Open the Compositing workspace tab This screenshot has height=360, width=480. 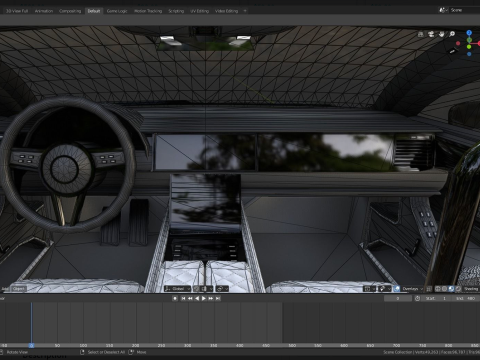70,11
